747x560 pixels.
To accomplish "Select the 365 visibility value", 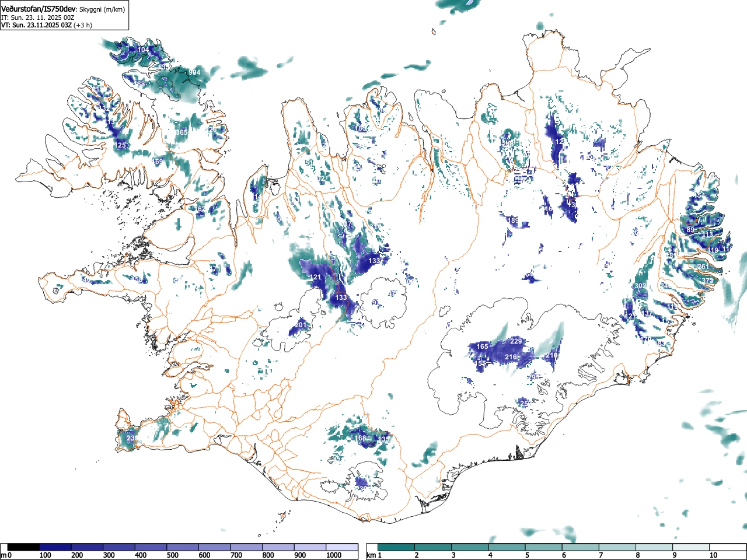I will click(x=181, y=132).
